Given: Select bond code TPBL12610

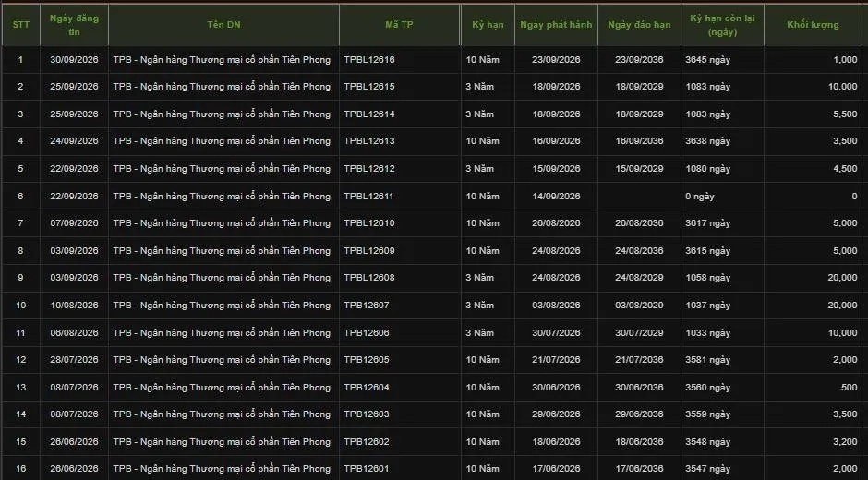Looking at the screenshot, I should click(x=369, y=223).
